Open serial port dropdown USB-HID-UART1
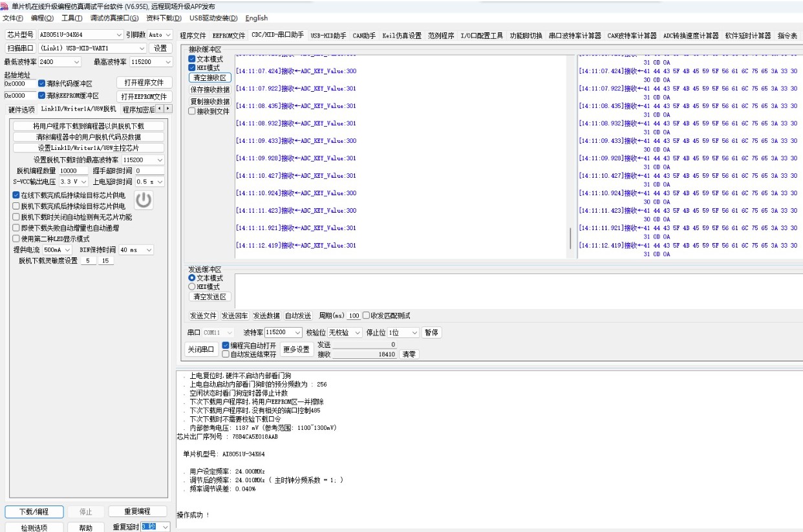This screenshot has height=532, width=803. (92, 48)
